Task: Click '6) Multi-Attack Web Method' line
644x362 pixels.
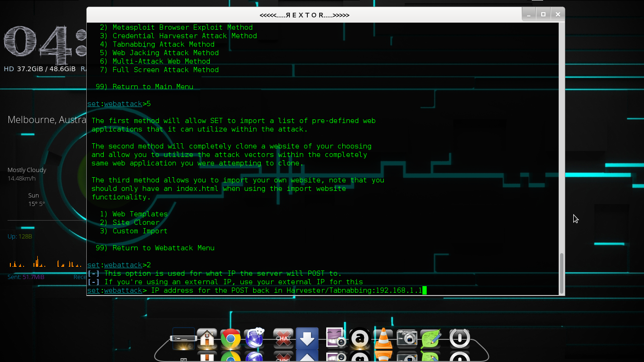Action: pyautogui.click(x=155, y=61)
